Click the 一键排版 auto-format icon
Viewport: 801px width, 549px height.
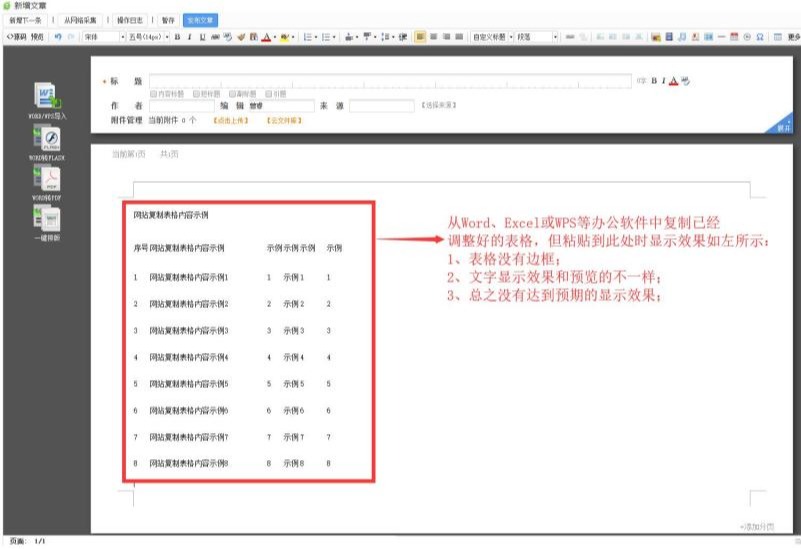point(48,222)
